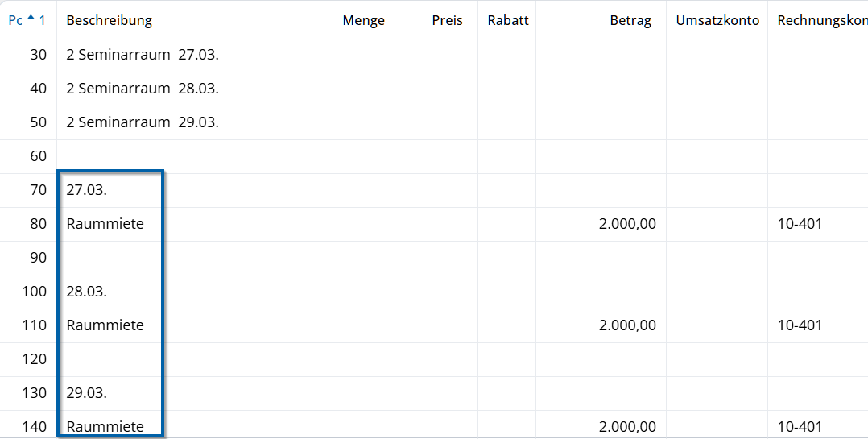The image size is (868, 439).
Task: Select row number 140
Action: [35, 427]
